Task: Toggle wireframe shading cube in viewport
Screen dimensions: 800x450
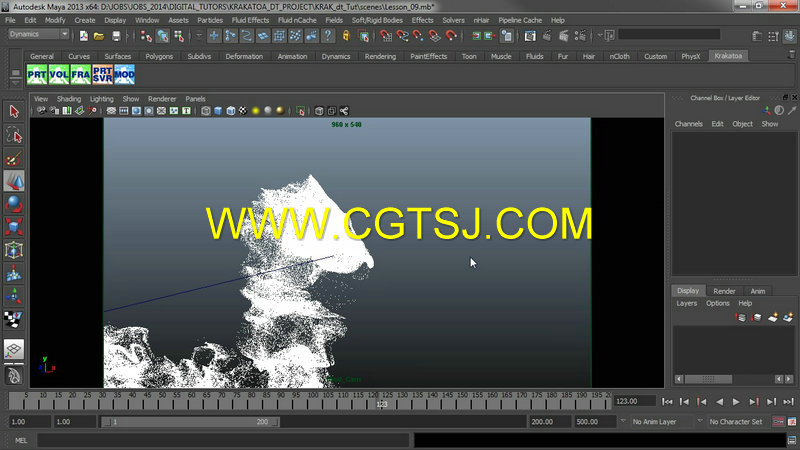Action: [206, 111]
